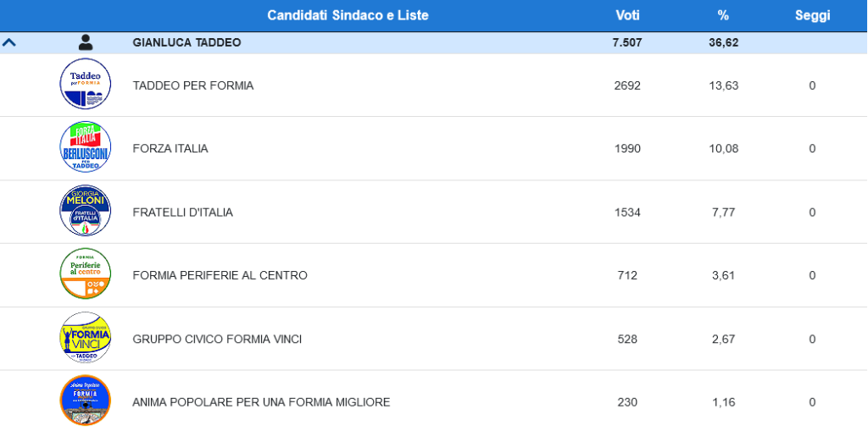
Task: Select the Candidati Sindaco e Liste header
Action: pyautogui.click(x=348, y=15)
